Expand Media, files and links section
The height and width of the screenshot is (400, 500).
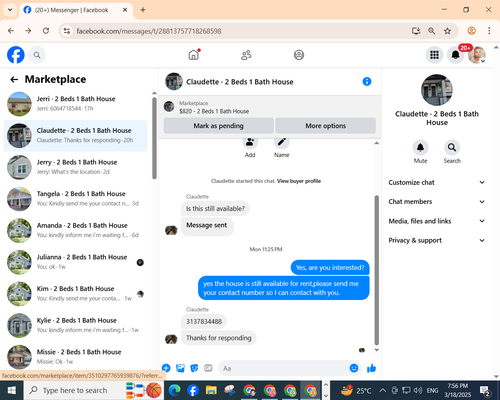(436, 221)
